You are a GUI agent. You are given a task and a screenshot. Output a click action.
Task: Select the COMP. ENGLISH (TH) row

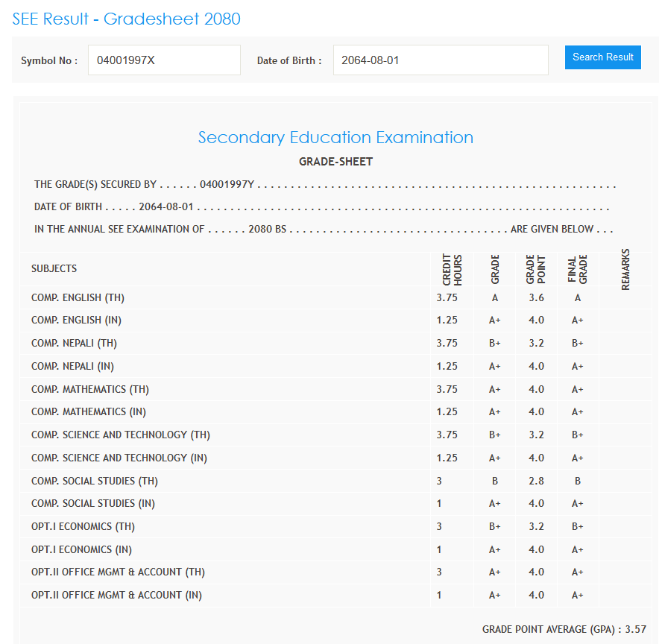78,298
